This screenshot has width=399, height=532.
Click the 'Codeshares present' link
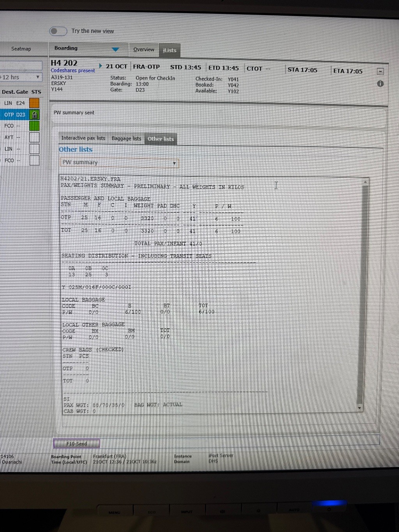point(73,71)
